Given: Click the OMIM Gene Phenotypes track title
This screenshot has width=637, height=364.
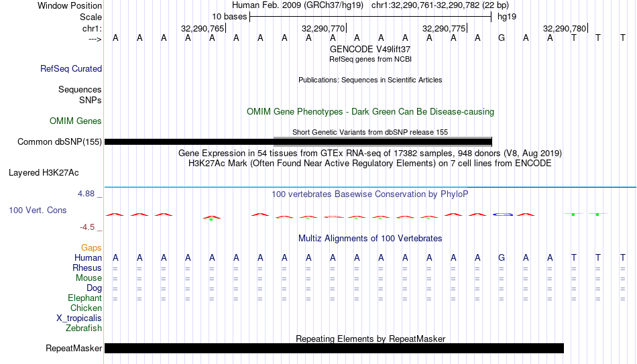Looking at the screenshot, I should [x=370, y=112].
